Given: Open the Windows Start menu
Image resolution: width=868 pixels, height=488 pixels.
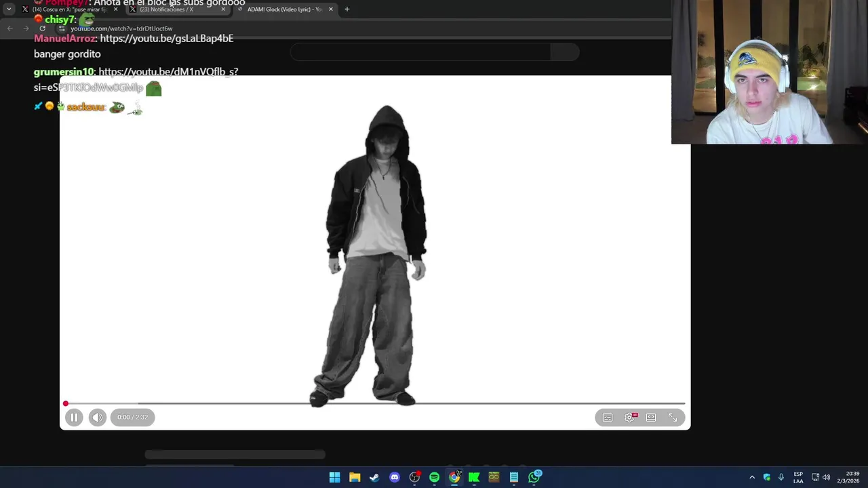Looking at the screenshot, I should click(334, 477).
